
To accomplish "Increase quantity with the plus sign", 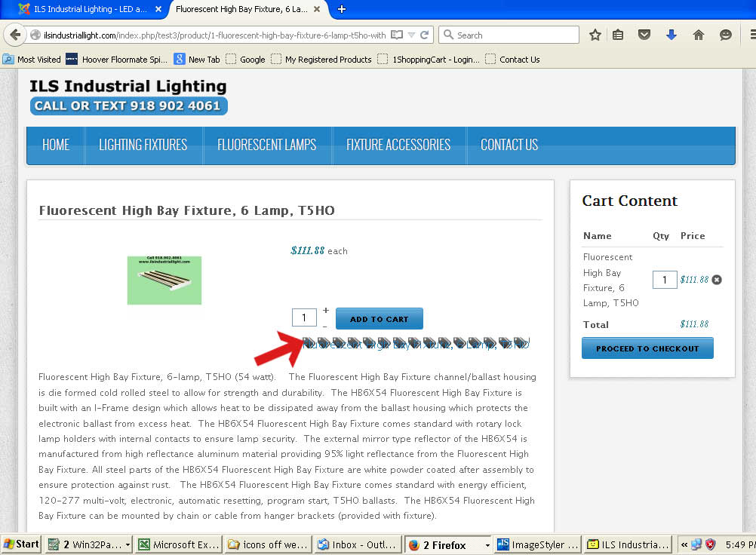I will 326,310.
